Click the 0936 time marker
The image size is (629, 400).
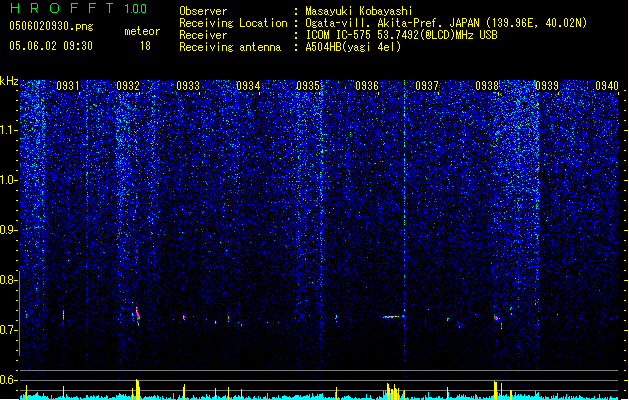coord(367,86)
